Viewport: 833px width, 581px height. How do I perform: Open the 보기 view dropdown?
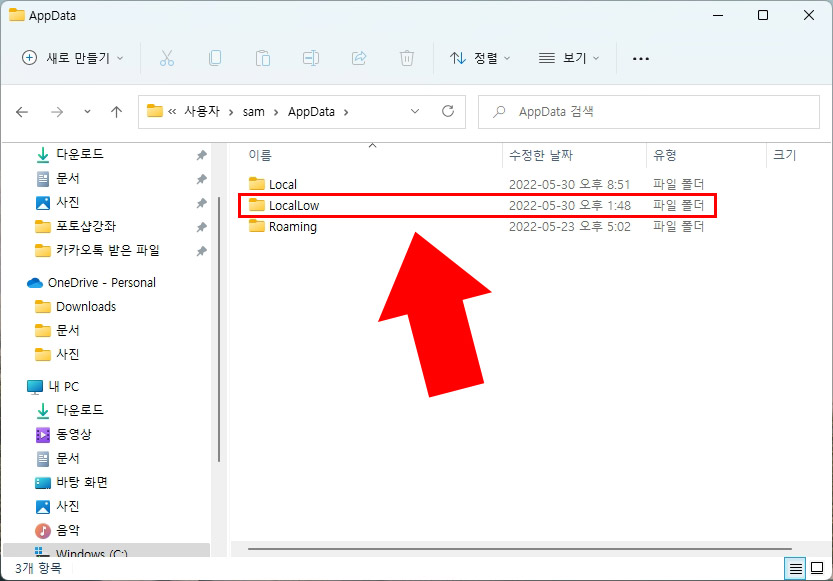568,58
